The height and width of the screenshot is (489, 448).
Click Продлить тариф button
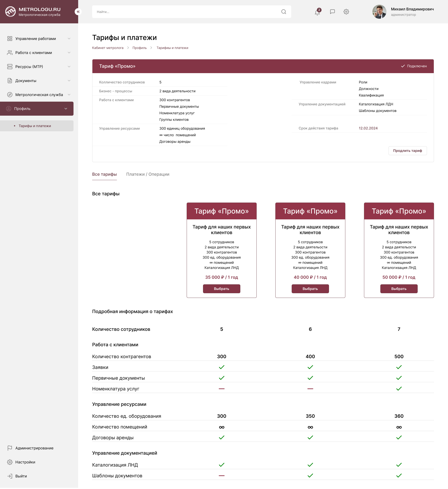(407, 151)
